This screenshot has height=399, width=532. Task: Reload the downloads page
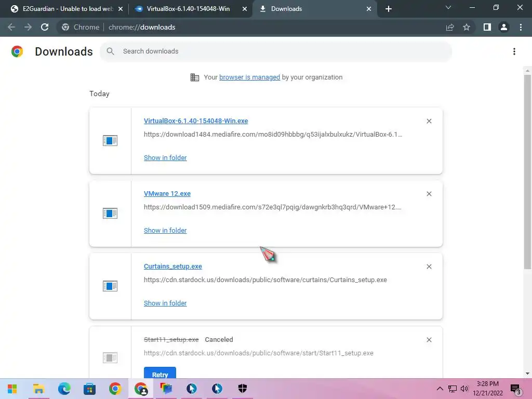pyautogui.click(x=45, y=27)
